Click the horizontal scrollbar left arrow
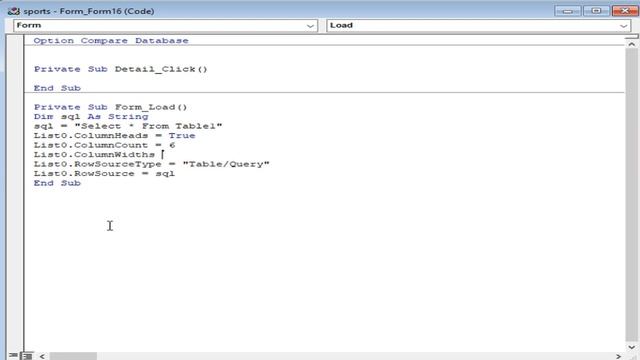Image resolution: width=640 pixels, height=360 pixels. pos(42,356)
